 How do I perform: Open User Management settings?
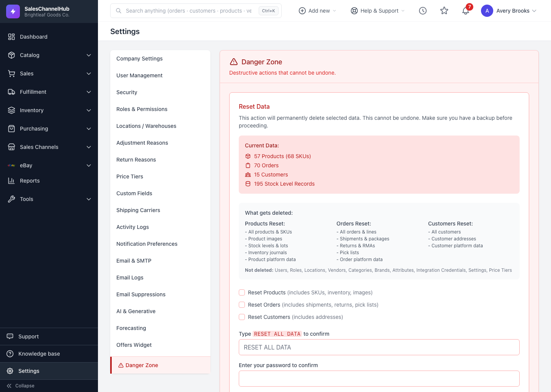[x=160, y=75]
